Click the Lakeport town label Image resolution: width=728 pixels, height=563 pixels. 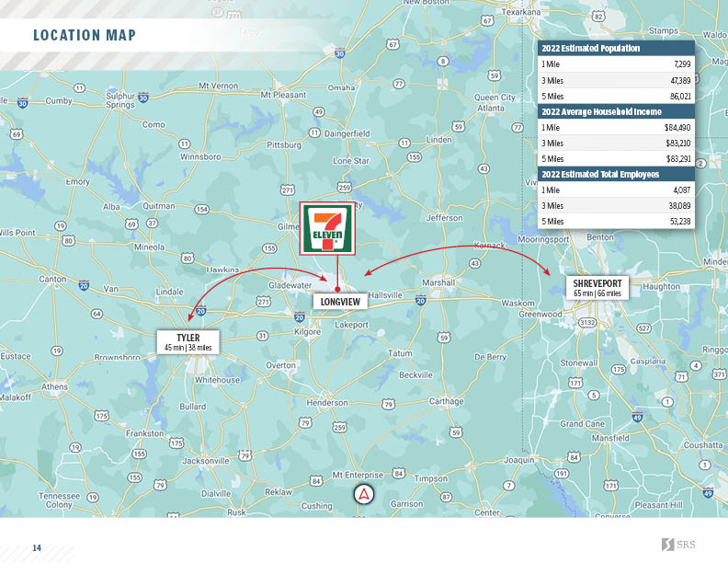click(351, 325)
